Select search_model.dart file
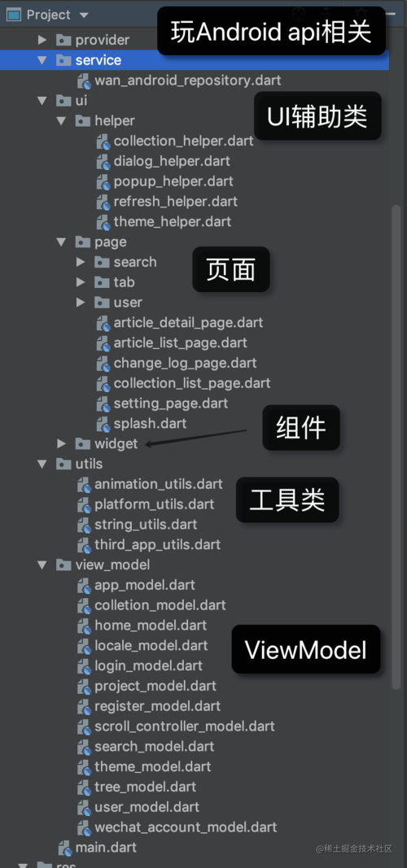This screenshot has width=407, height=868. tap(154, 747)
